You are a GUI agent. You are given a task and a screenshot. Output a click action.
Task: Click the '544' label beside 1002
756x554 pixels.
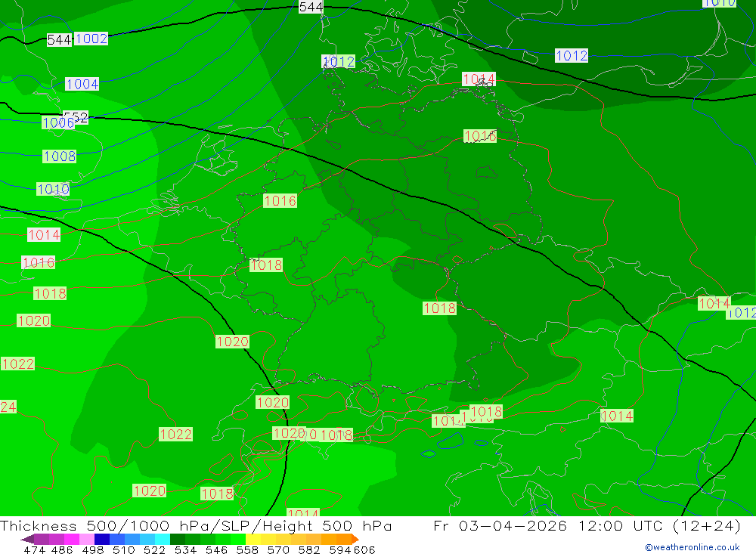(59, 40)
